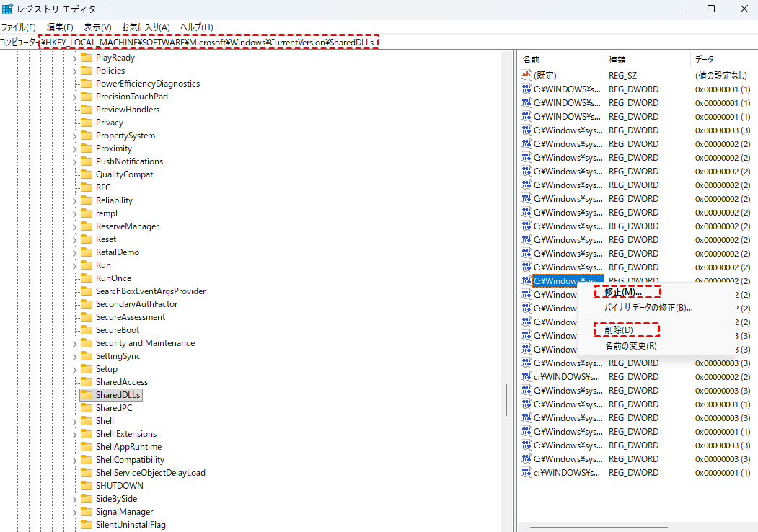The image size is (758, 532).
Task: Click the PlayReady folder icon
Action: click(87, 58)
